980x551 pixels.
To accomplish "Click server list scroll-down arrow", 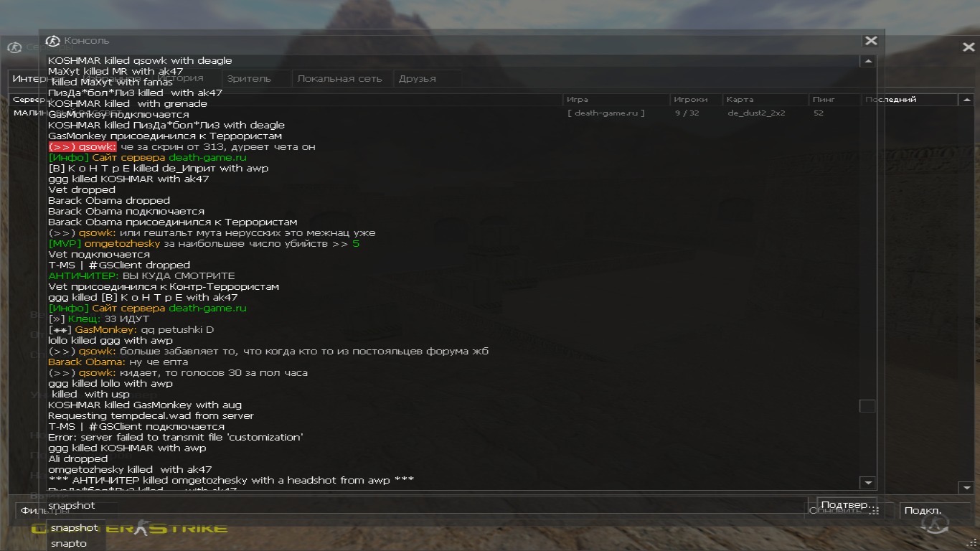I will pyautogui.click(x=966, y=488).
